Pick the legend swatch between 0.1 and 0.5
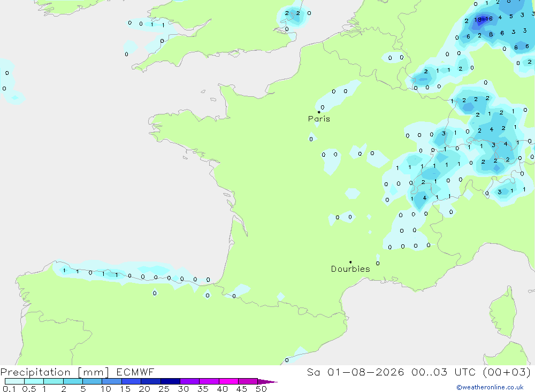535x392 pixels. tap(14, 381)
